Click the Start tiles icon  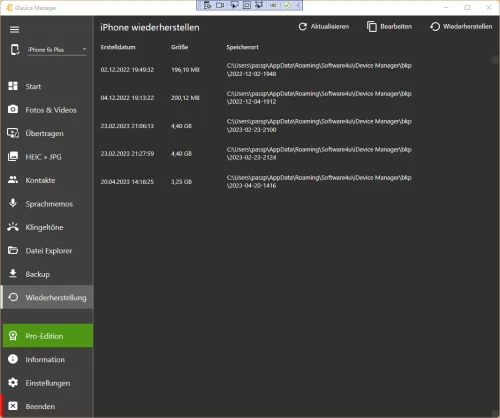[13, 86]
